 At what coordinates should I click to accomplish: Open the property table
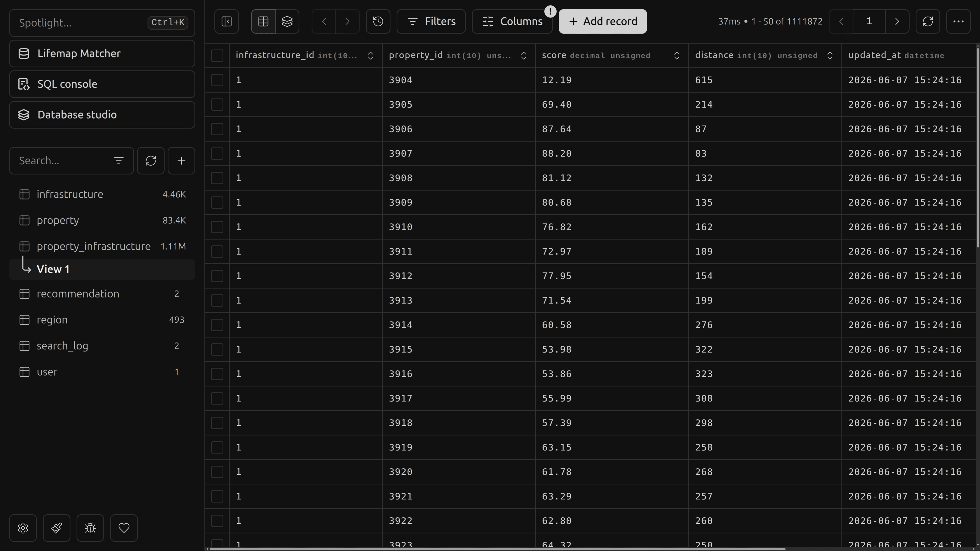tap(102, 221)
